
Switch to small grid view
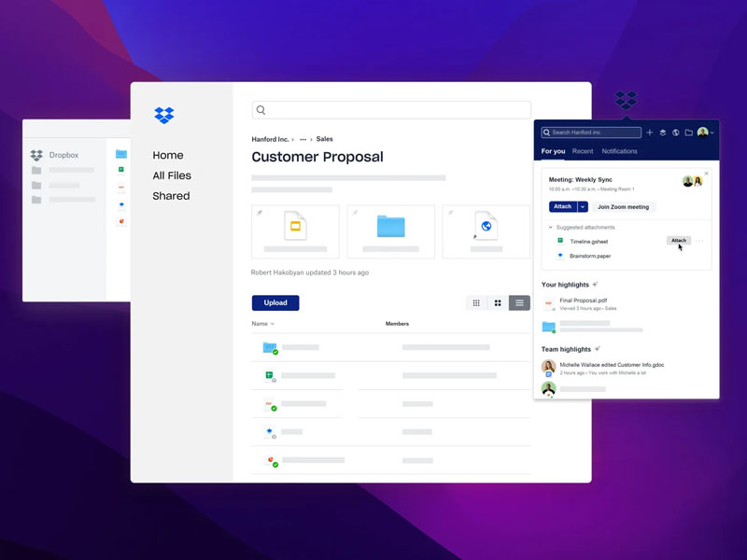tap(476, 302)
